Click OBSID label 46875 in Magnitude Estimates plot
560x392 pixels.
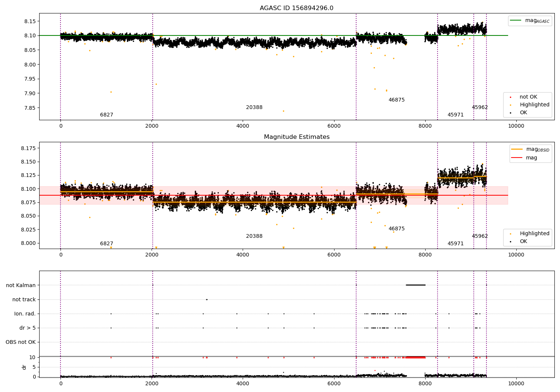point(396,229)
